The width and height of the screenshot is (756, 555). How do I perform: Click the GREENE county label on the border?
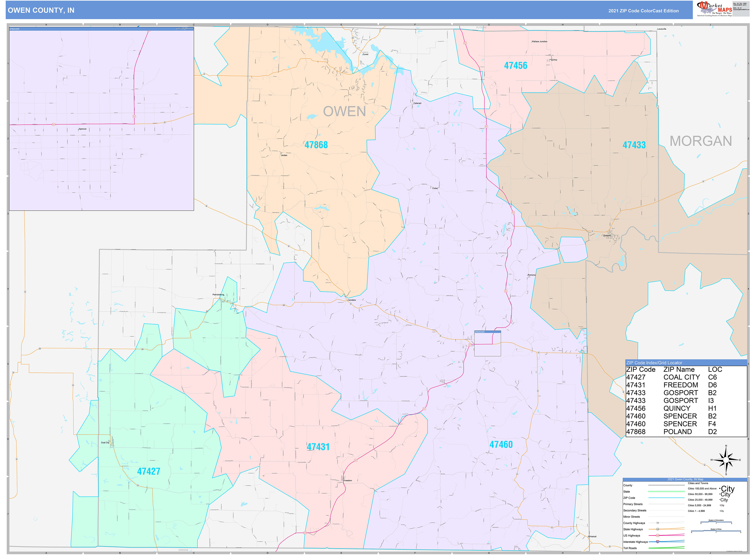pyautogui.click(x=183, y=550)
